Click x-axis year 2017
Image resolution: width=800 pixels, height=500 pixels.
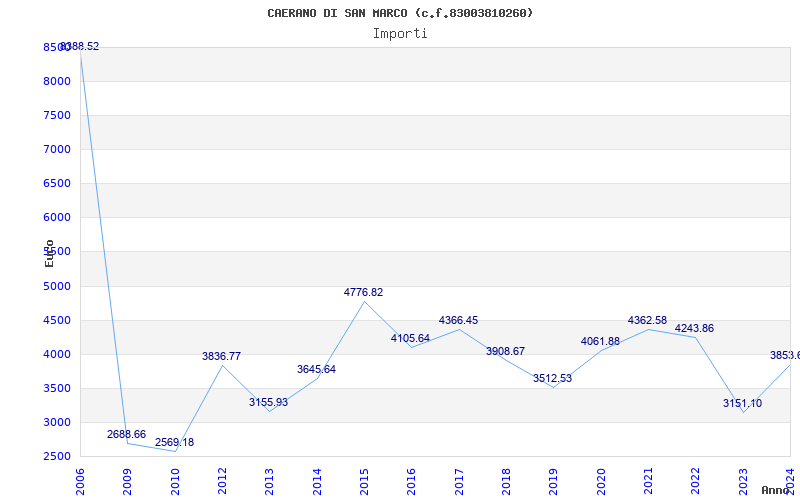[459, 481]
